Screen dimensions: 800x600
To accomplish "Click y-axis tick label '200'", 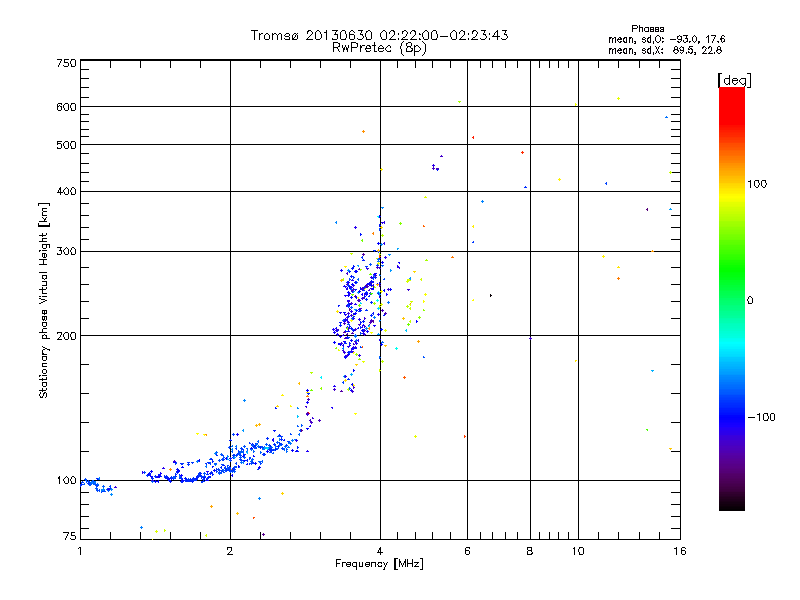I will (x=66, y=336).
